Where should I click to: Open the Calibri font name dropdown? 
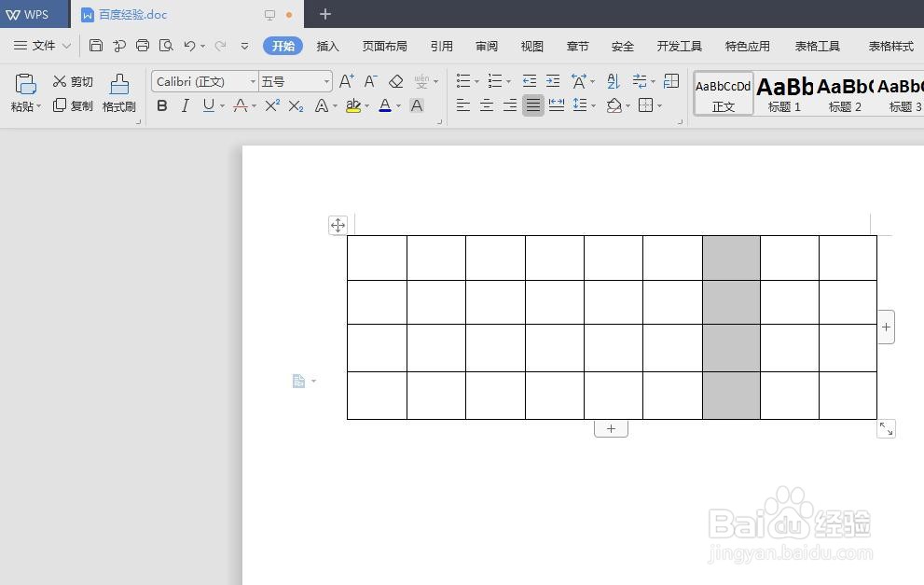click(253, 81)
